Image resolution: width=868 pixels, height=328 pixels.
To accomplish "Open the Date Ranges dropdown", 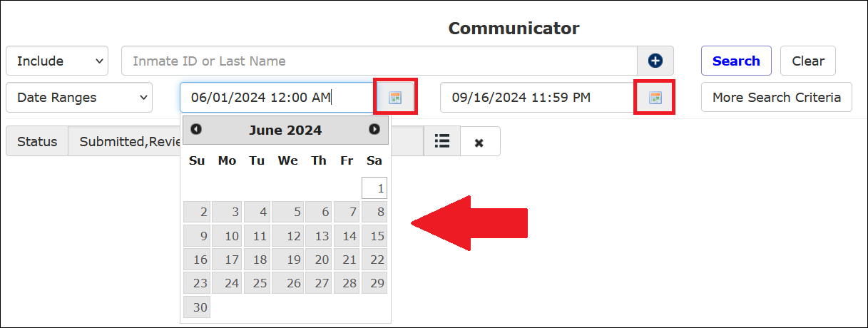I will pos(79,98).
